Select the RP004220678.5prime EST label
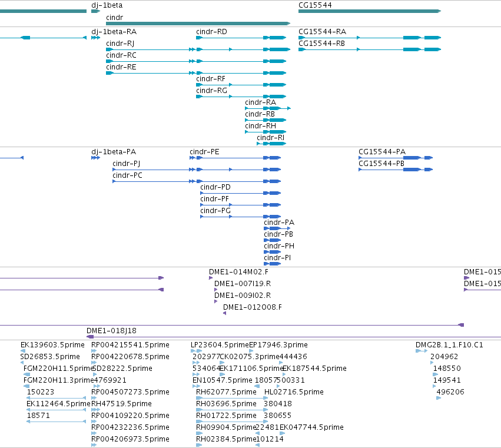Viewport: 501px width, 448px height. [130, 357]
